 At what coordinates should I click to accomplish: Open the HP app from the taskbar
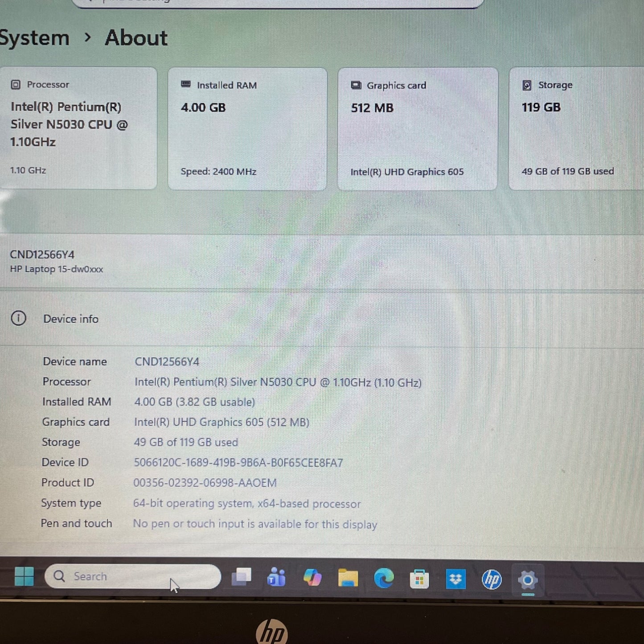coord(492,579)
